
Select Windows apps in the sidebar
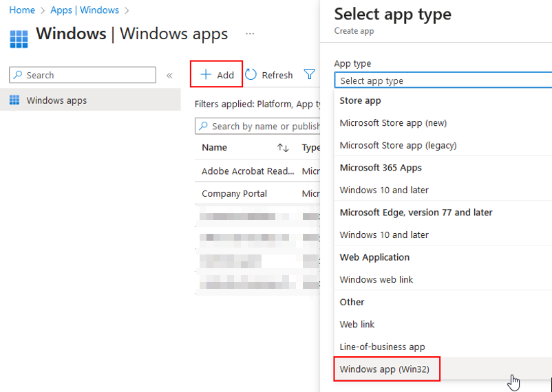(56, 100)
